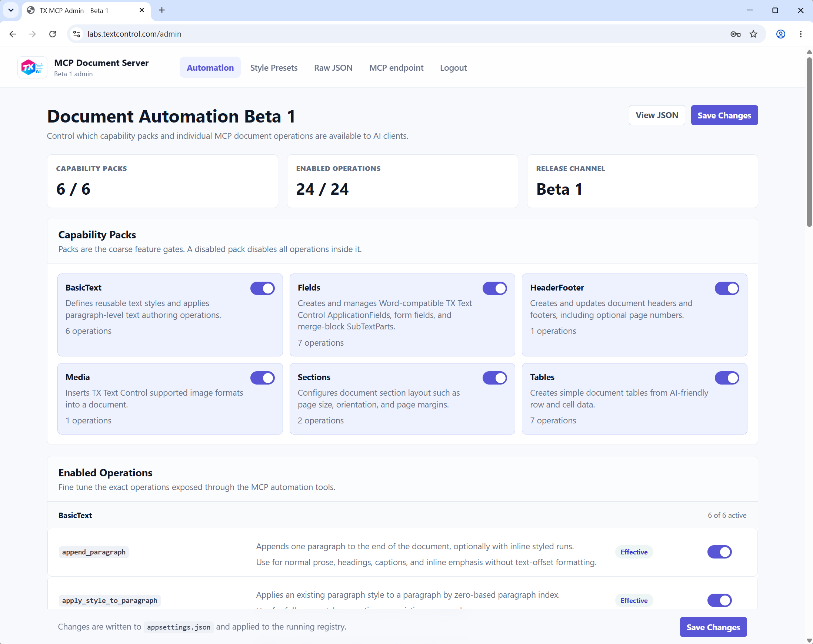Select the Automation tab

pos(210,67)
